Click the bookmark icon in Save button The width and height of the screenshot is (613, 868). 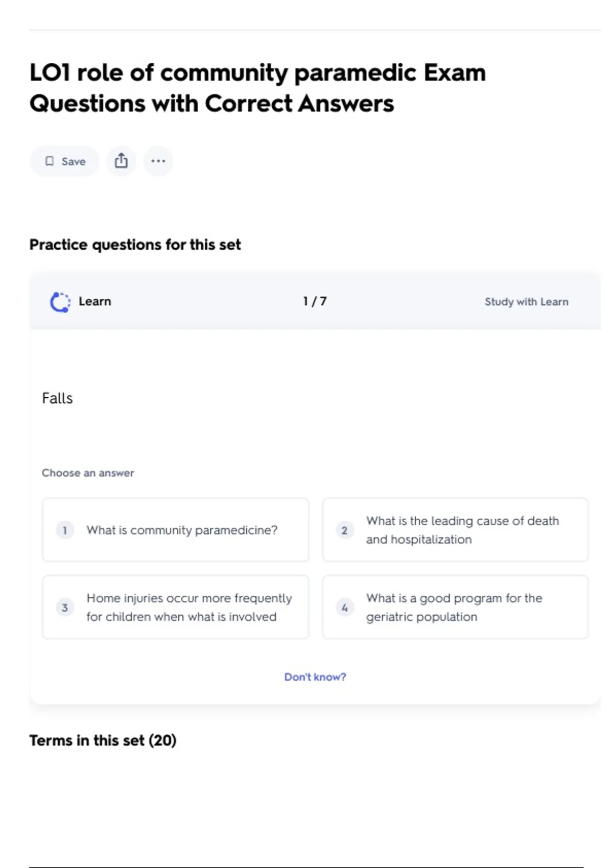tap(50, 161)
